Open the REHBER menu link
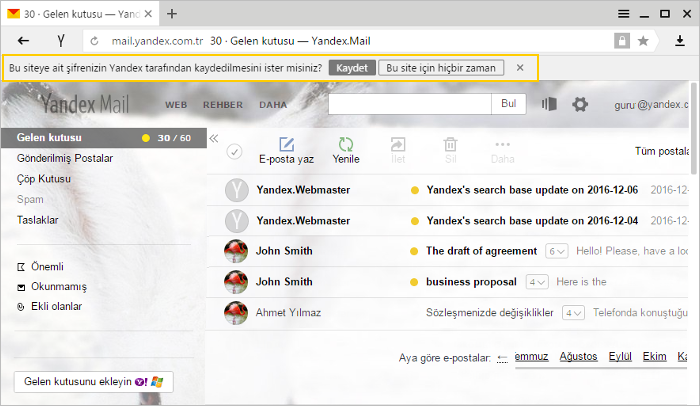This screenshot has width=700, height=406. [223, 105]
